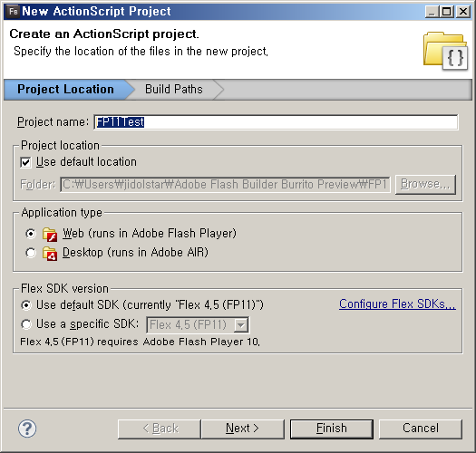Click the Next > button
This screenshot has width=476, height=453.
point(243,429)
